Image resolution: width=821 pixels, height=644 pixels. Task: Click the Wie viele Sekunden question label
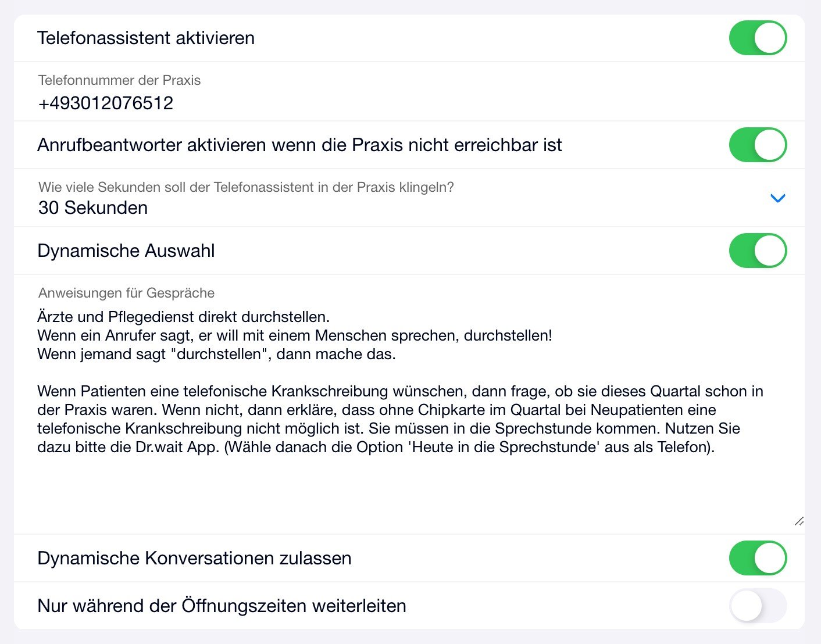coord(246,187)
